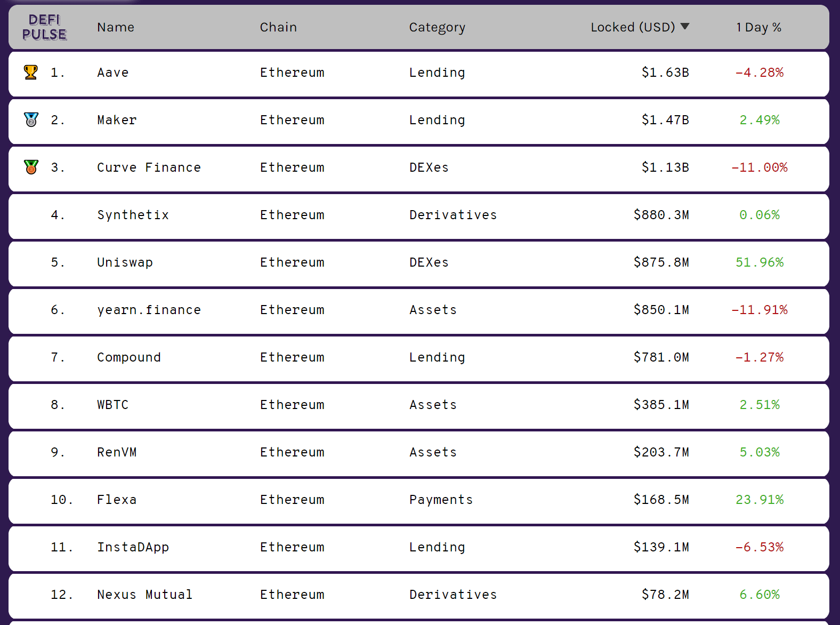Click the Locked (USD) sort arrow
Screen dimensions: 840x625
(x=685, y=27)
